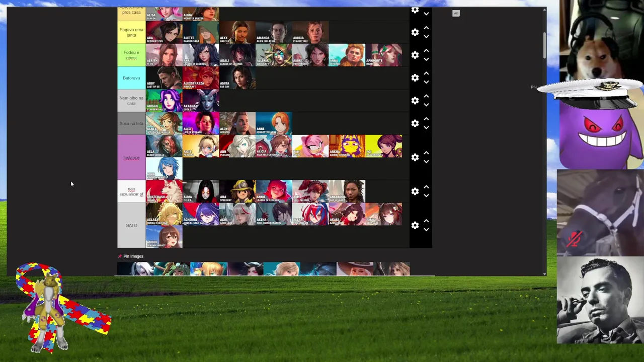Image resolution: width=644 pixels, height=362 pixels.
Task: Move Fodeu e ghost row up
Action: pyautogui.click(x=426, y=51)
